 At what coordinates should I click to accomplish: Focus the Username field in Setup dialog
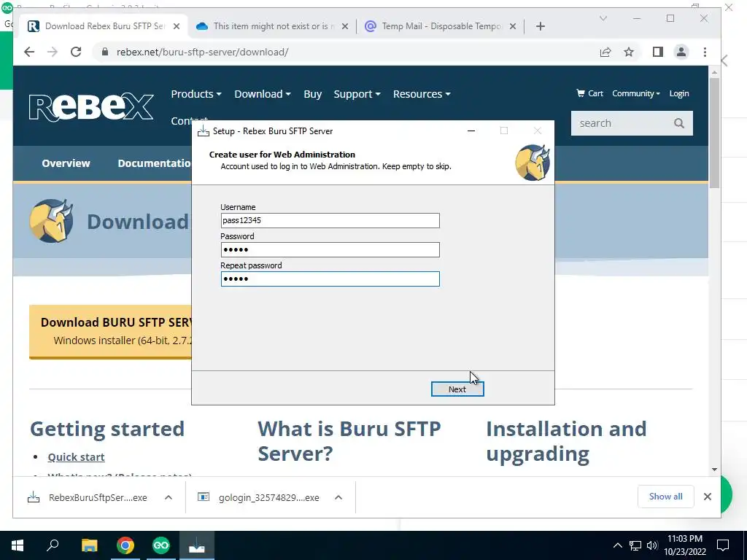click(330, 220)
